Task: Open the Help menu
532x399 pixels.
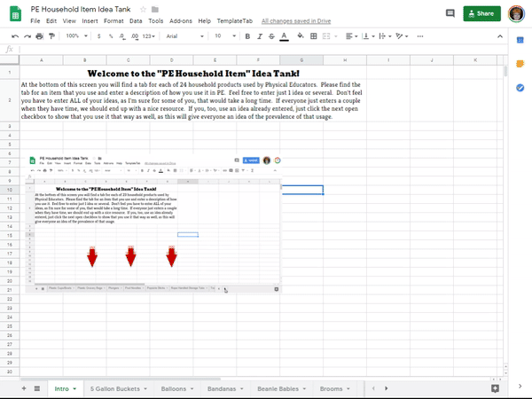Action: tap(204, 21)
